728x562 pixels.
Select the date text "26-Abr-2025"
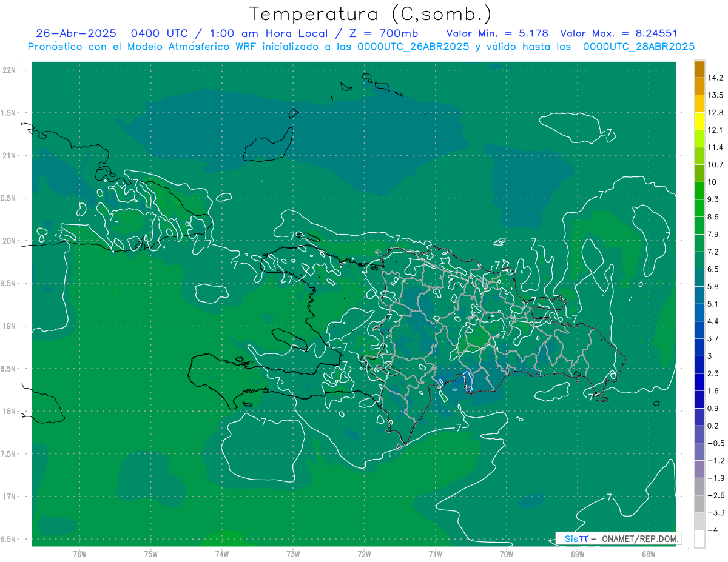click(76, 33)
